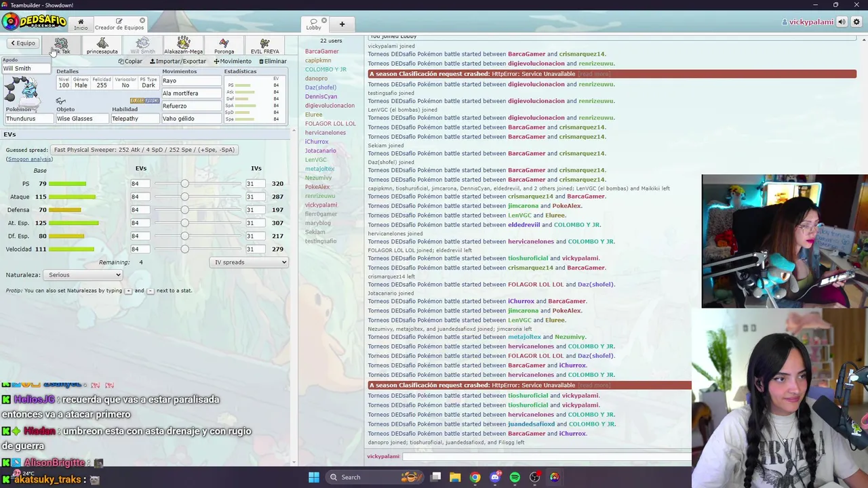Switch to the Alakazam-Mega team slot
The image size is (868, 488).
[x=183, y=45]
